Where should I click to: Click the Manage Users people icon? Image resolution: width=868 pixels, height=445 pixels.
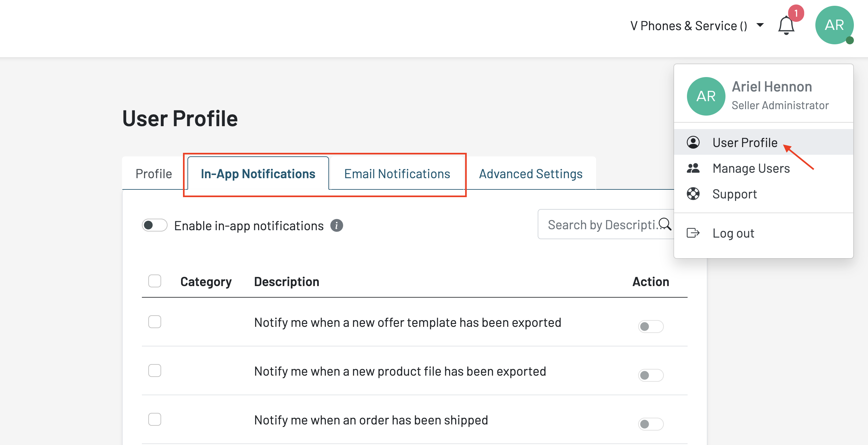pyautogui.click(x=693, y=168)
